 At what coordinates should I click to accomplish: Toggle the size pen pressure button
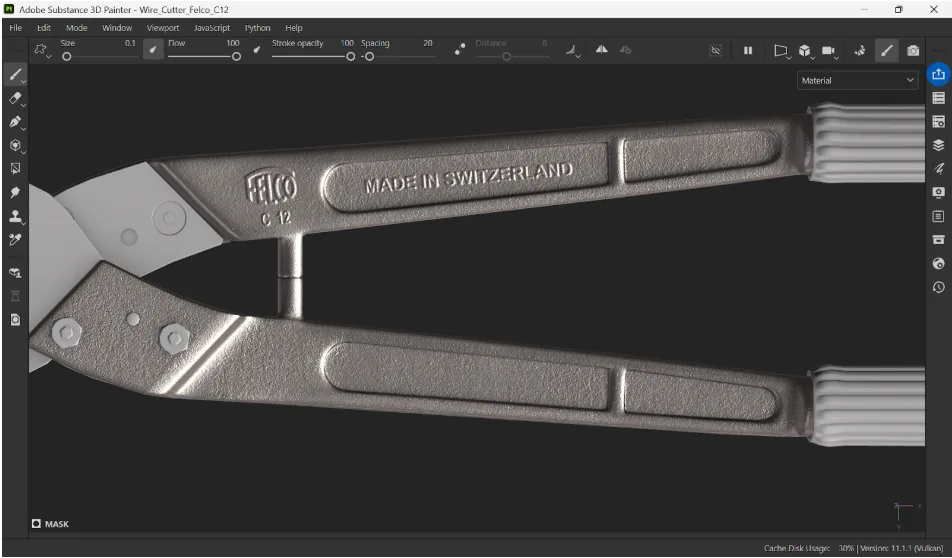click(153, 50)
